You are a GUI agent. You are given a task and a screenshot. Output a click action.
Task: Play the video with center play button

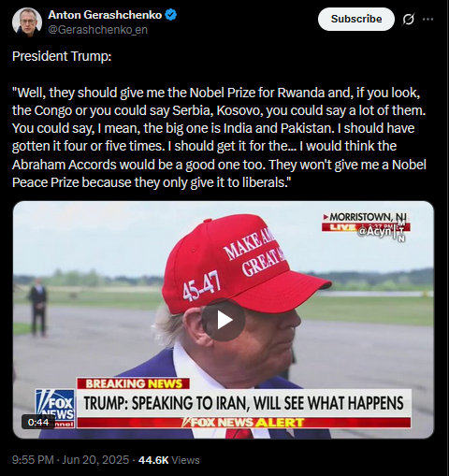[x=224, y=320]
